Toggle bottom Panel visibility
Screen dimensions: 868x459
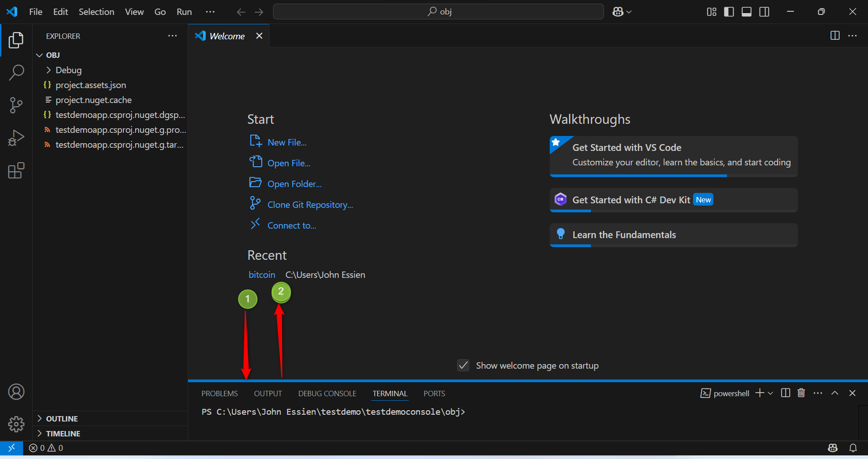pyautogui.click(x=747, y=12)
